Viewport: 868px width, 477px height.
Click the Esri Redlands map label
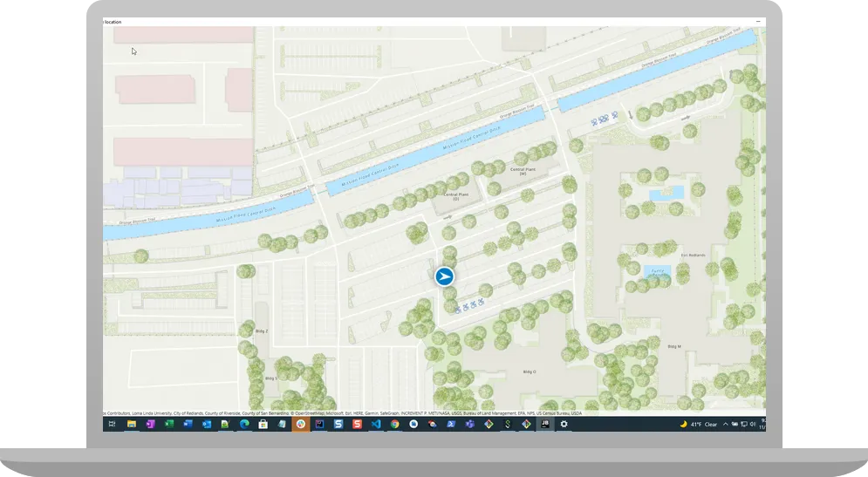coord(693,256)
